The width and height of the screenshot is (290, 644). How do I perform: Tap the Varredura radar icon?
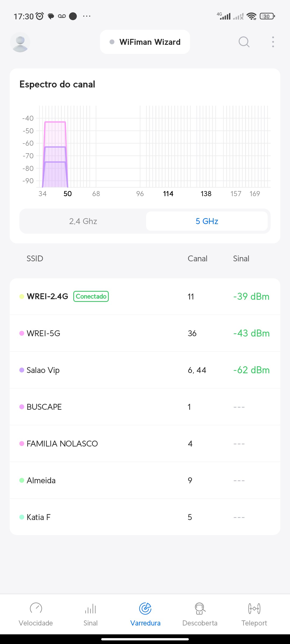point(145,608)
